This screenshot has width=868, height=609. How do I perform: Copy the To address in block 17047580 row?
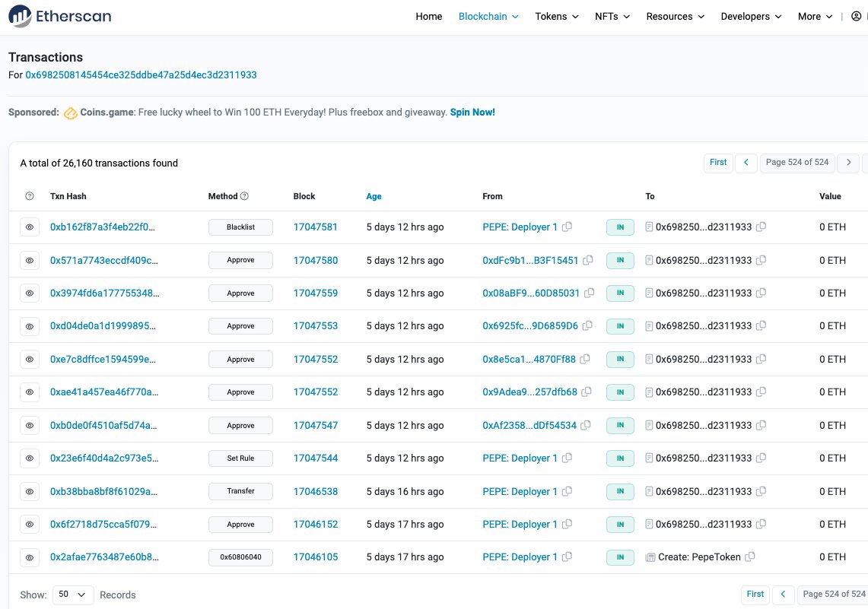[761, 260]
